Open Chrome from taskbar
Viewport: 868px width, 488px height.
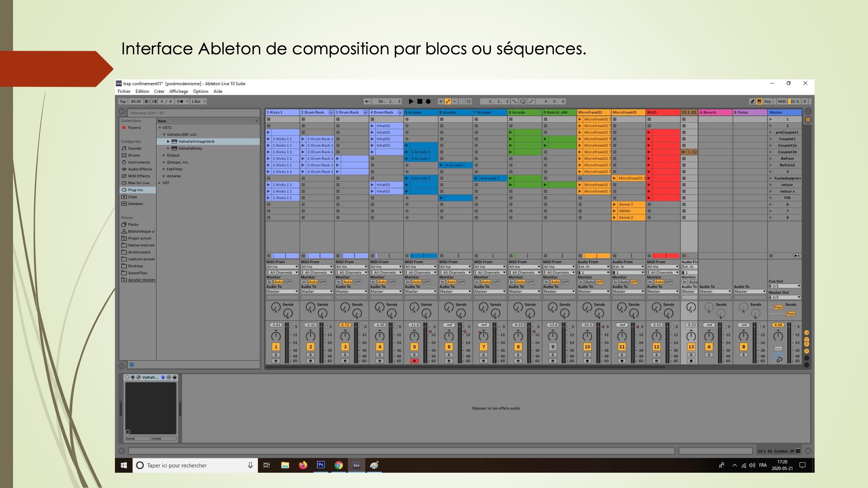[x=339, y=466]
